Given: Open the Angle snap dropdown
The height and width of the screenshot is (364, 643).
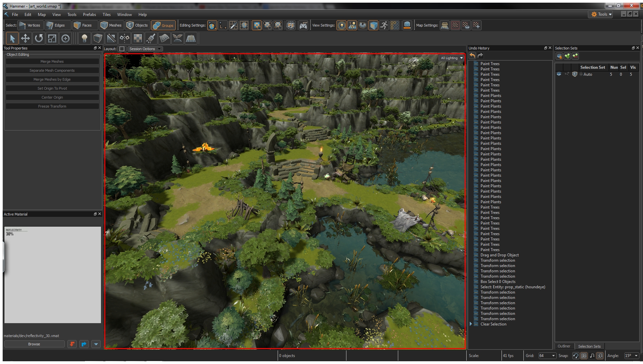Looking at the screenshot, I should (631, 356).
